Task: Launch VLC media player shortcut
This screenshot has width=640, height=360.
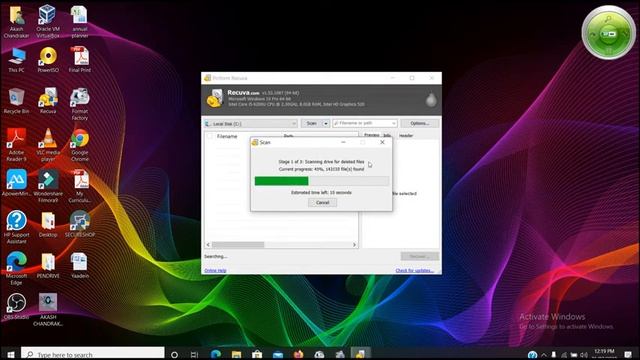Action: [x=48, y=145]
